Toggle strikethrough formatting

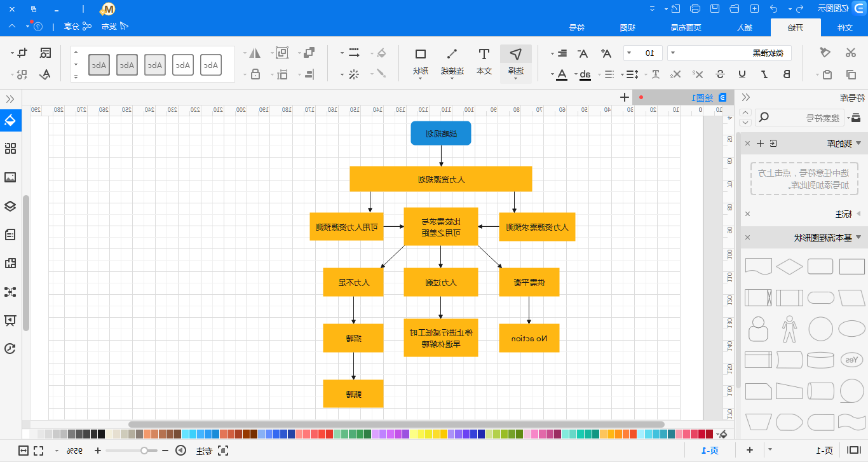(x=719, y=74)
